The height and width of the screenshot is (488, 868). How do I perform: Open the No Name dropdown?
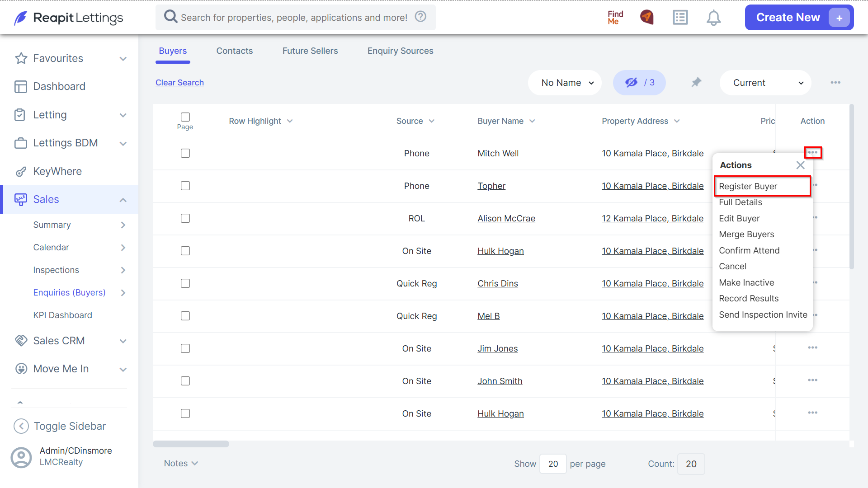[565, 82]
